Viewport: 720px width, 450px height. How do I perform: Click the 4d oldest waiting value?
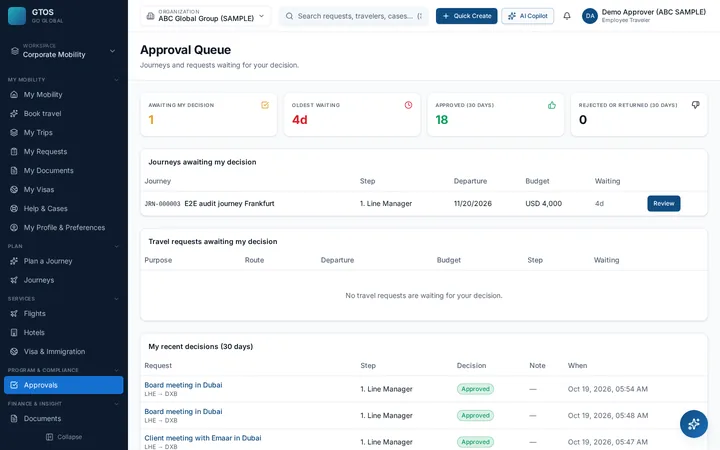click(300, 120)
